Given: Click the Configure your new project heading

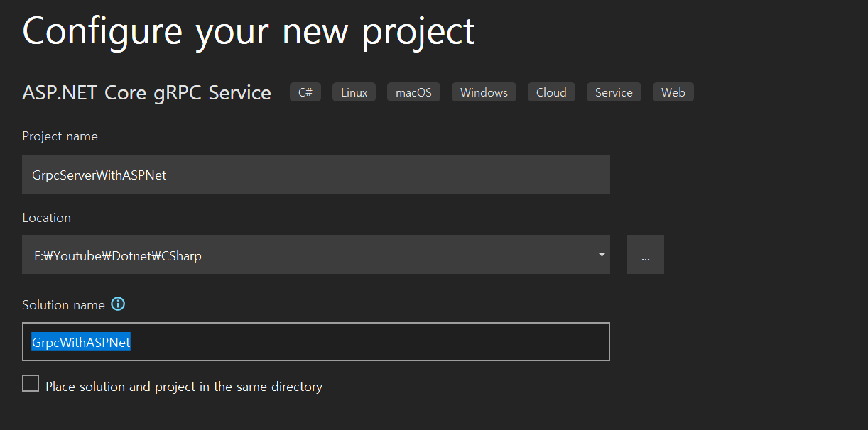Looking at the screenshot, I should click(249, 32).
